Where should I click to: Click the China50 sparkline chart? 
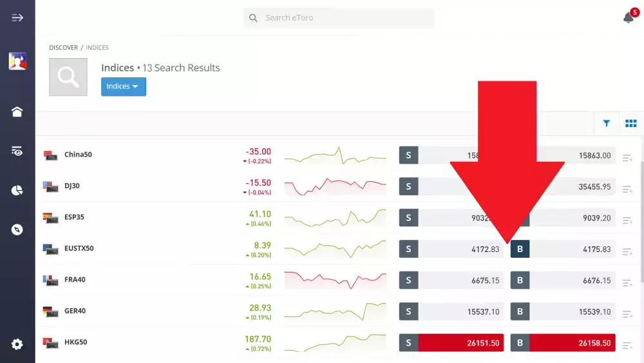[x=335, y=155]
